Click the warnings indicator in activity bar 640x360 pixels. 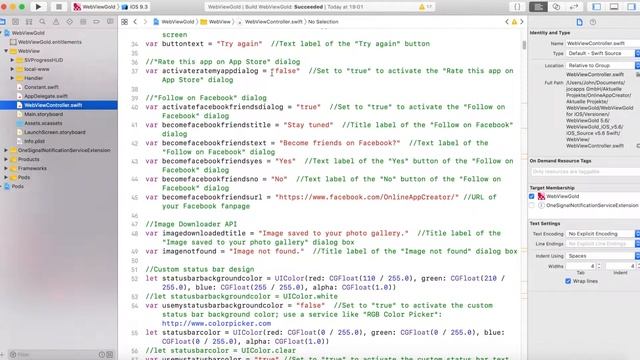tap(424, 7)
